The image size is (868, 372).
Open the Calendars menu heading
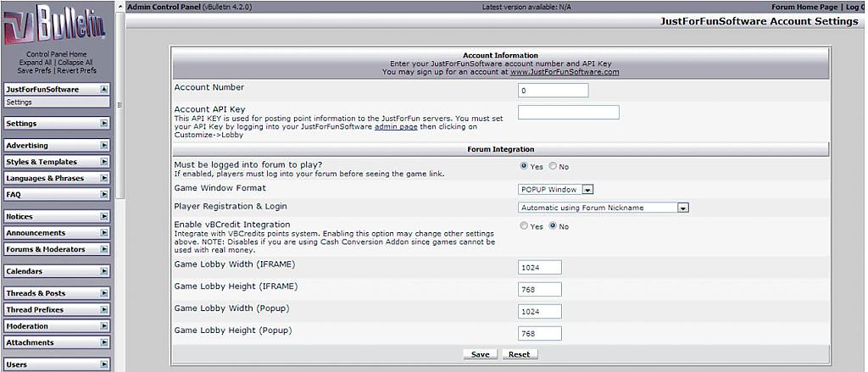click(24, 271)
